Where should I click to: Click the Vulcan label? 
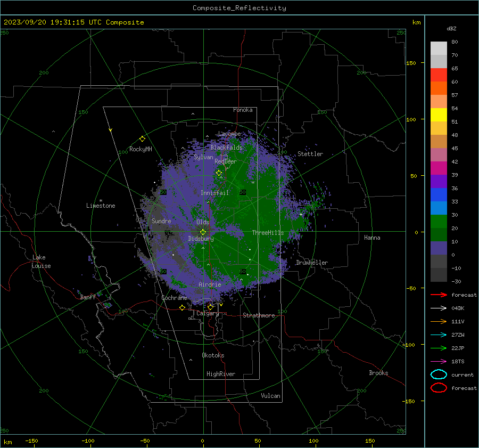(270, 396)
